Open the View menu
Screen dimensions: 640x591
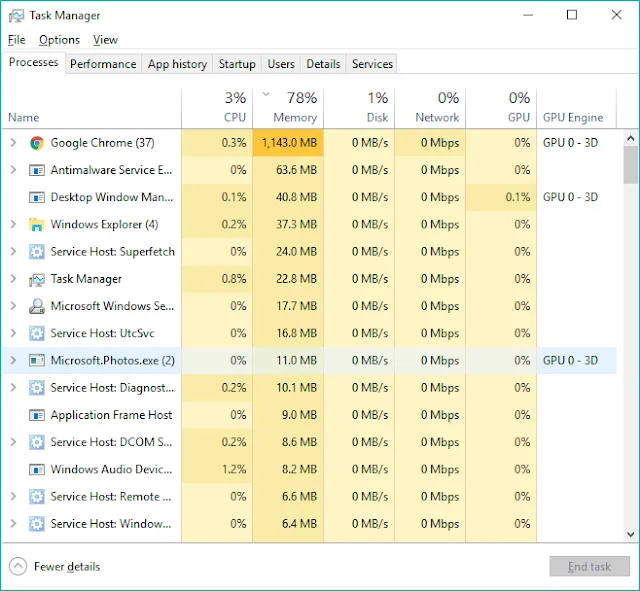pos(105,40)
